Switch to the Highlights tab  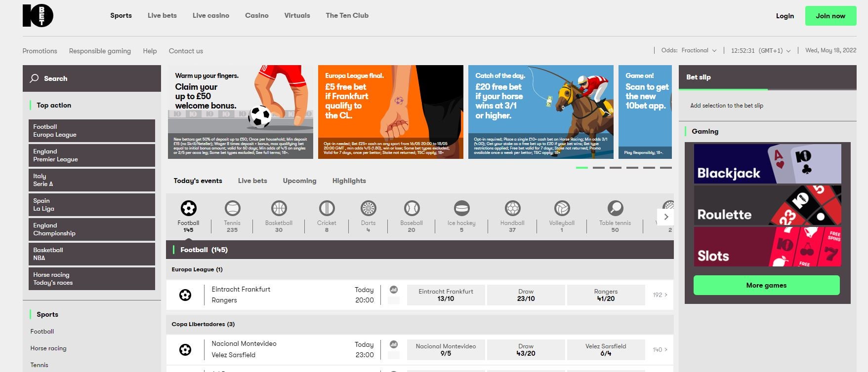pos(349,181)
